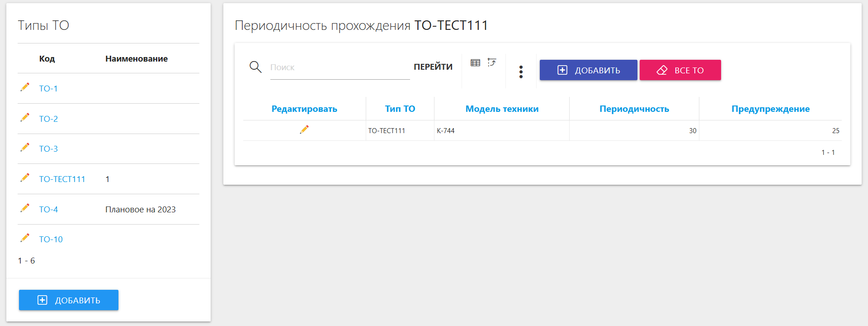The image size is (868, 326).
Task: Click the pencil icon beside ТО-ТЕСТ111 in list
Action: click(25, 177)
